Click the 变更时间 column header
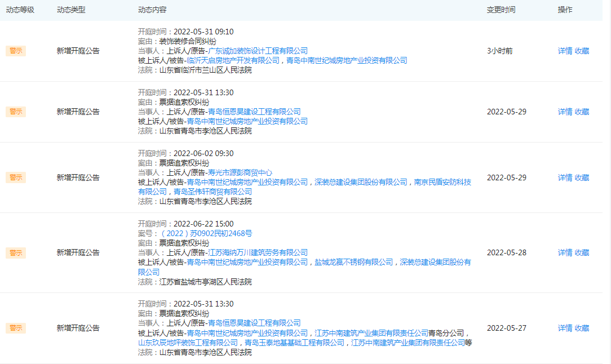This screenshot has width=611, height=364. click(x=501, y=10)
